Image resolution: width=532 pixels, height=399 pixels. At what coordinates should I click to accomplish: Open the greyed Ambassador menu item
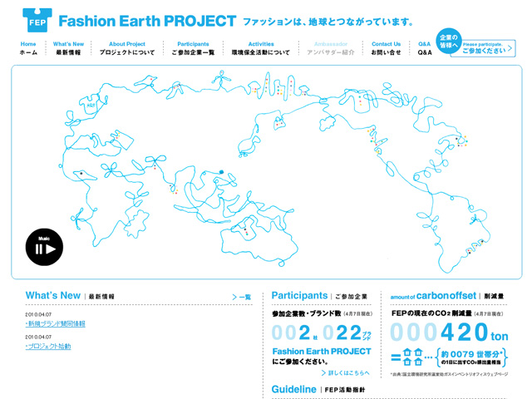coord(331,48)
